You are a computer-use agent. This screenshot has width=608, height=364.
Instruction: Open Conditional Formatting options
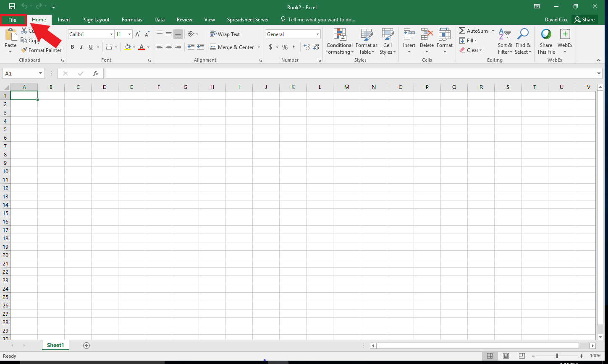(339, 41)
